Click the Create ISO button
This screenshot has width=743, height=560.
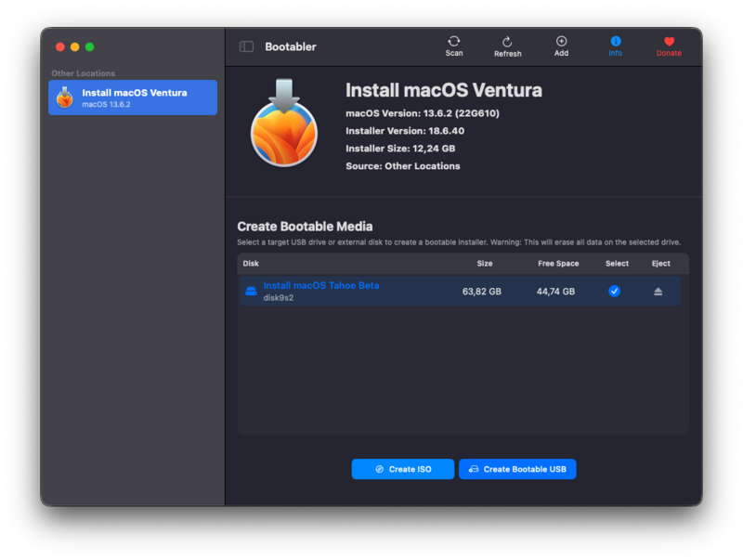tap(403, 469)
